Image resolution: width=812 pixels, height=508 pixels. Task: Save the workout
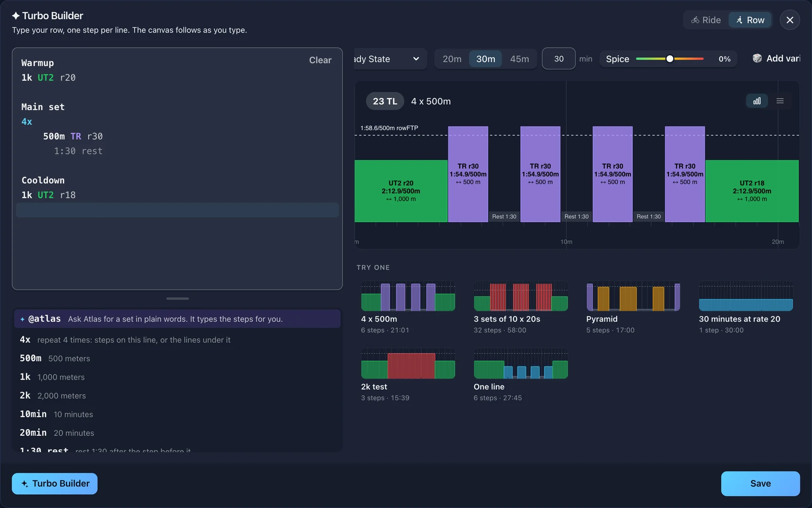760,484
